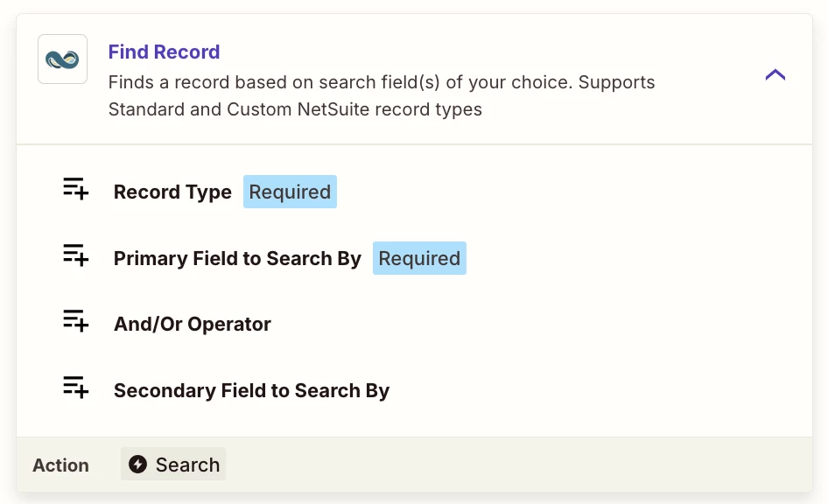Click Required badge beside Primary Field

pyautogui.click(x=419, y=259)
